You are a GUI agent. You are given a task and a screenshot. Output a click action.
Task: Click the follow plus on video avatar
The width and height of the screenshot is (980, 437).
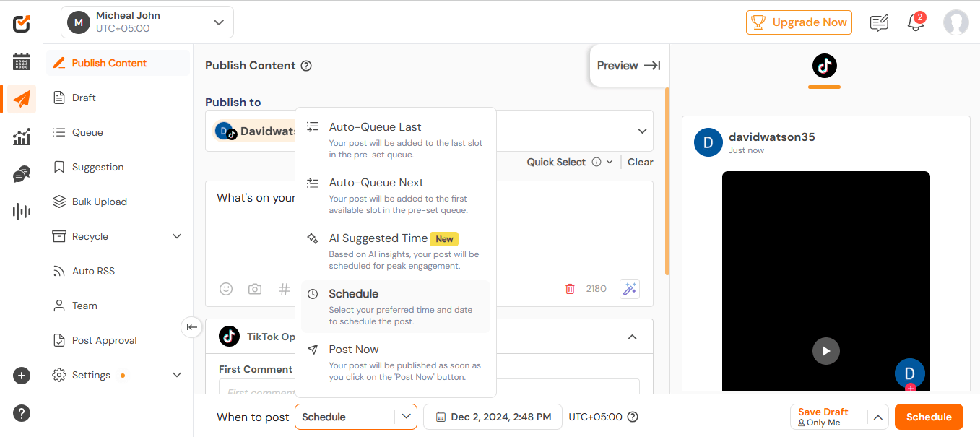(x=910, y=388)
